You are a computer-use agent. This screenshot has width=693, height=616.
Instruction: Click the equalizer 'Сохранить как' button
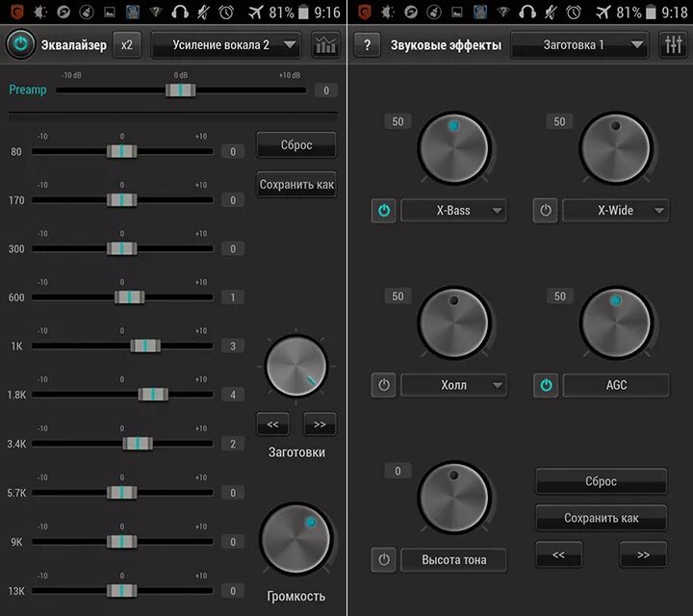[x=296, y=184]
